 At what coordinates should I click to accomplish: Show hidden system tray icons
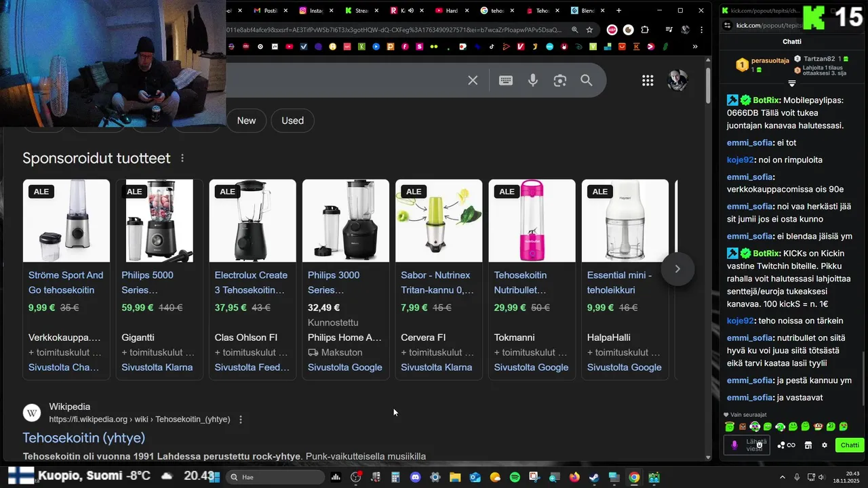[x=783, y=477]
